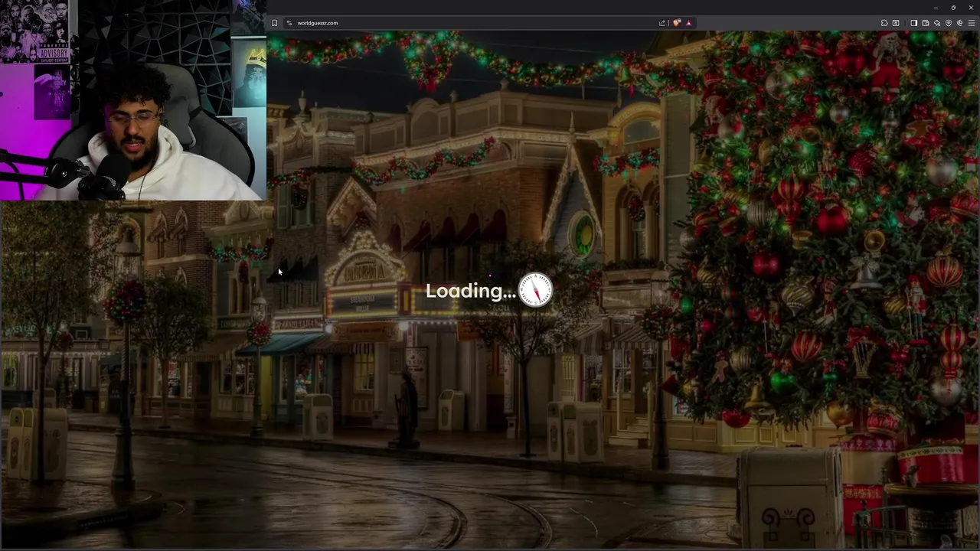The image size is (980, 551).
Task: Open site settings icon before worldguessr.com
Action: [x=289, y=23]
